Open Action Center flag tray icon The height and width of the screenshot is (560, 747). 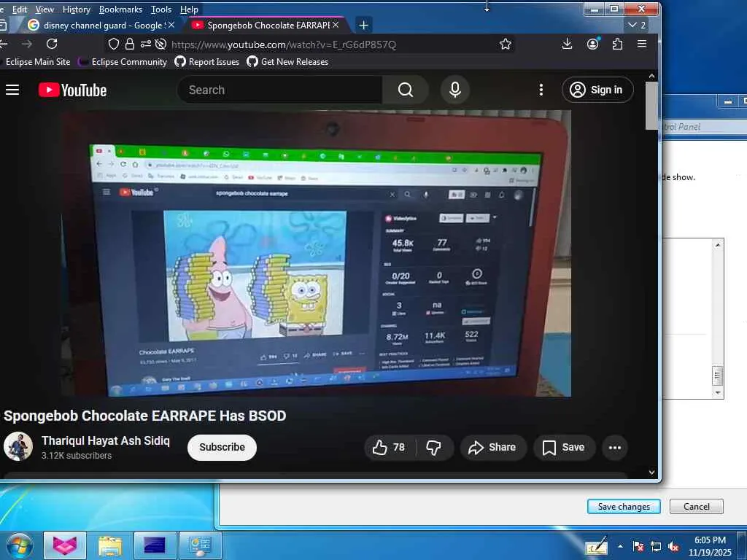click(638, 547)
